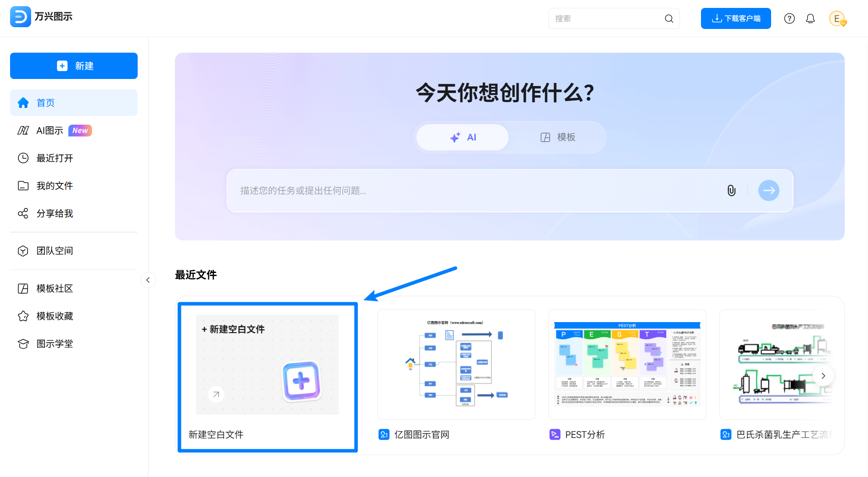
Task: Open the help question mark icon
Action: (789, 18)
